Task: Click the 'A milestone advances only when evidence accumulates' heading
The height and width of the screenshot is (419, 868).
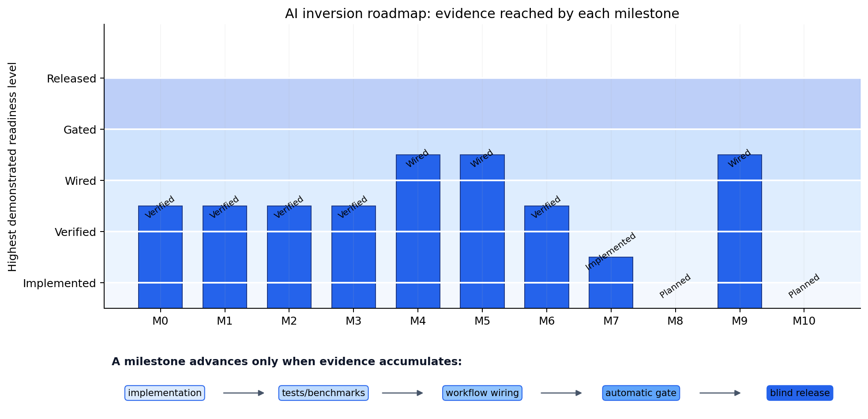Action: (287, 362)
